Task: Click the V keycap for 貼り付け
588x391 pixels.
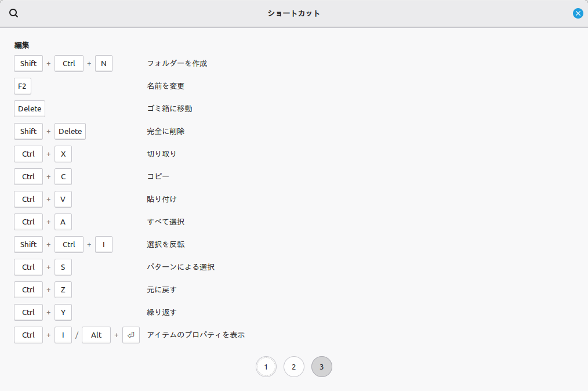Action: click(63, 199)
